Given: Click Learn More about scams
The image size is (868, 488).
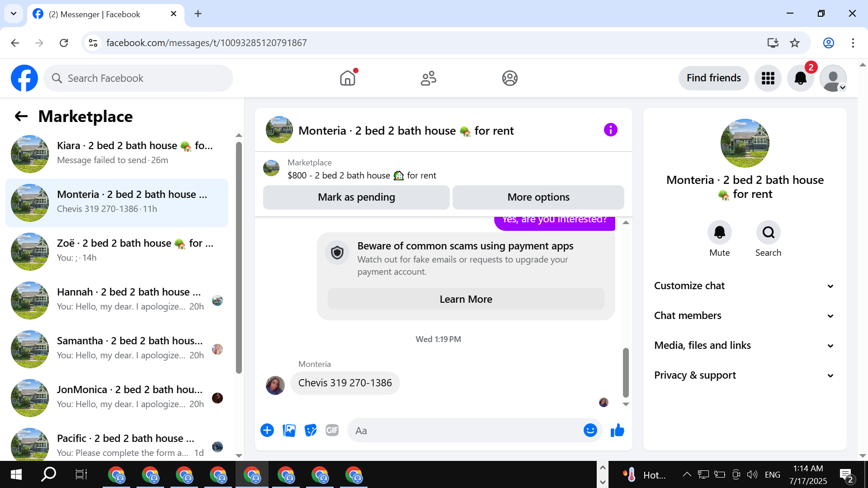Looking at the screenshot, I should coord(466,300).
